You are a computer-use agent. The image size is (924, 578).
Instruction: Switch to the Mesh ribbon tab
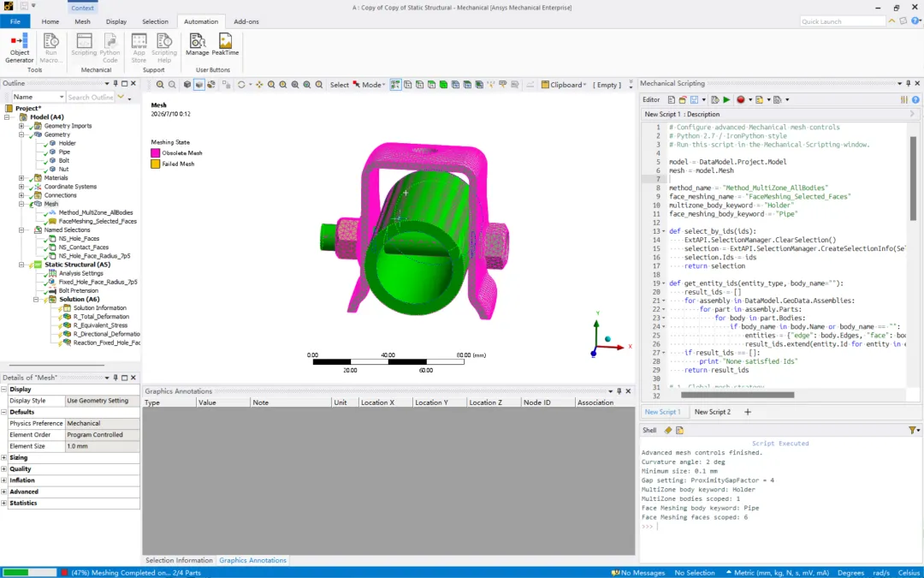82,21
